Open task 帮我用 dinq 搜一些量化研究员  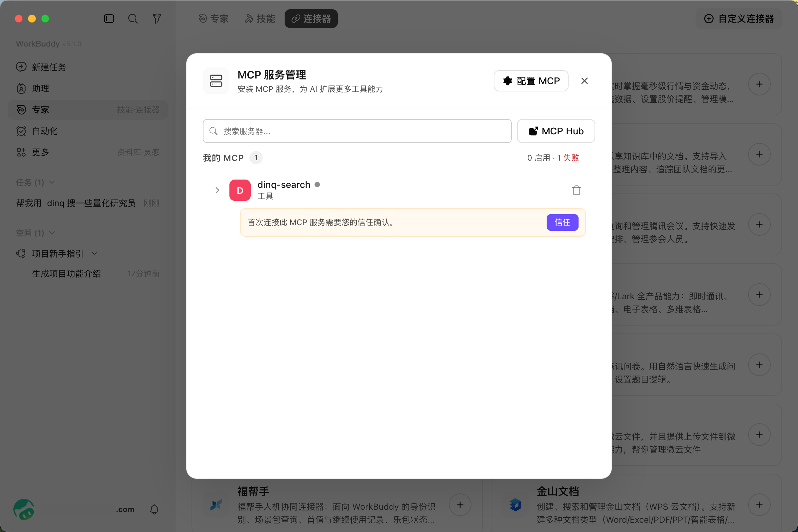pyautogui.click(x=87, y=203)
